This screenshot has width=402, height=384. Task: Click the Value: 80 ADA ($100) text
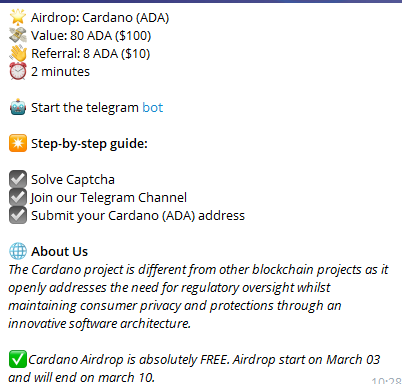coord(91,36)
